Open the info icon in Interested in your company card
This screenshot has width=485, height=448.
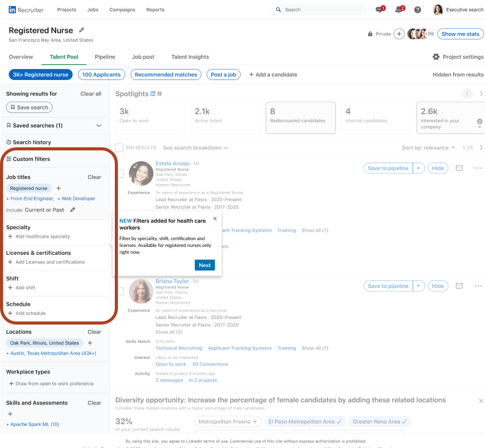480,121
